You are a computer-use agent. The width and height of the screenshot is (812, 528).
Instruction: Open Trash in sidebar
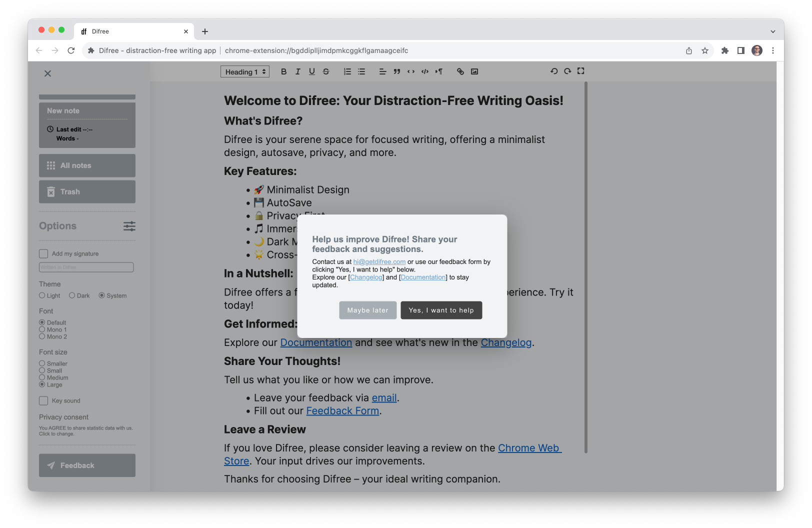point(87,191)
